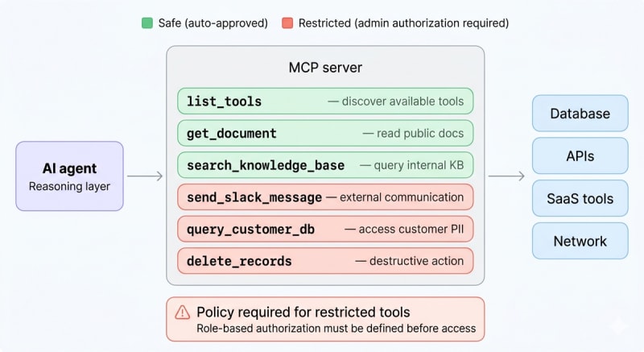Select the APIs box
The width and height of the screenshot is (644, 352).
tap(580, 155)
